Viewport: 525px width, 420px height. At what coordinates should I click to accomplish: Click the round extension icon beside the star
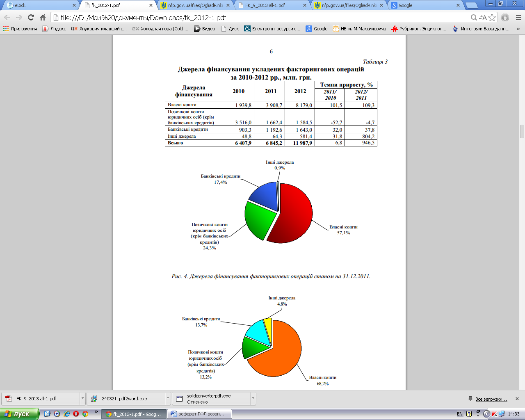point(505,18)
